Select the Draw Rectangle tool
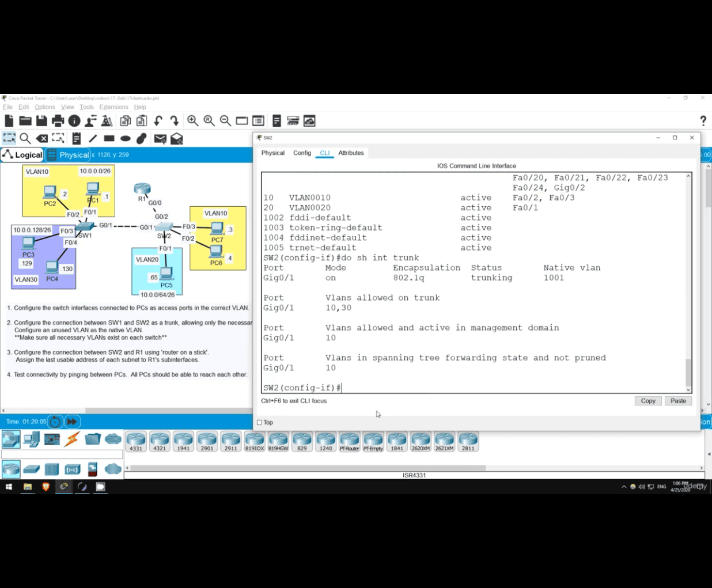Image resolution: width=712 pixels, height=588 pixels. click(109, 138)
